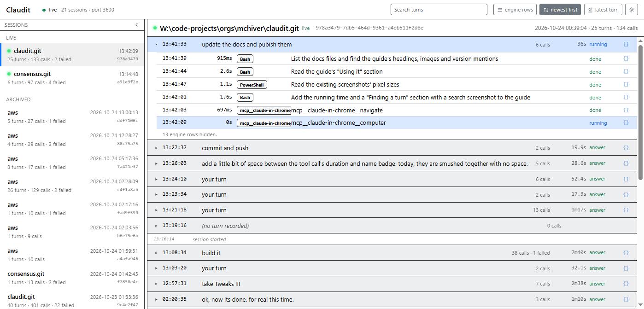Open raw JSON for 'add a little bit' turn

[626, 163]
